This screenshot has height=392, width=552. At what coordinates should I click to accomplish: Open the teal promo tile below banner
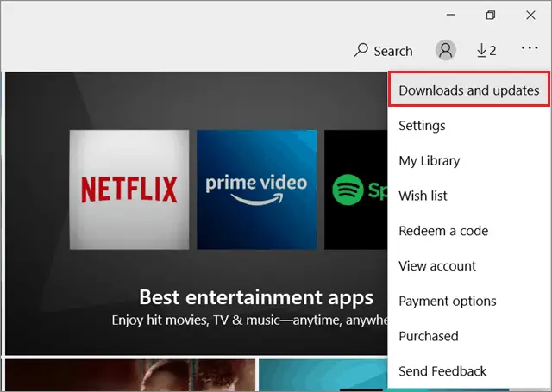click(323, 375)
